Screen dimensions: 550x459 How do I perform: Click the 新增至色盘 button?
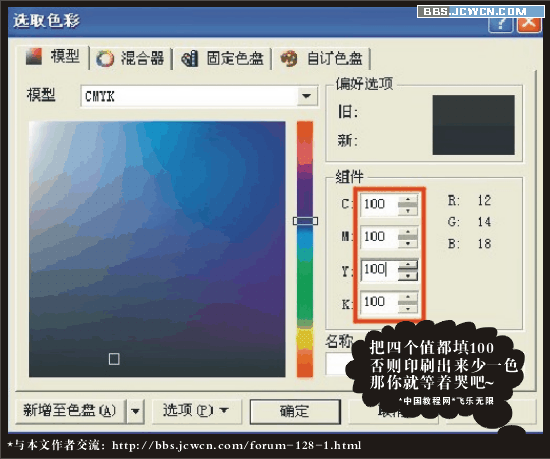coord(70,410)
